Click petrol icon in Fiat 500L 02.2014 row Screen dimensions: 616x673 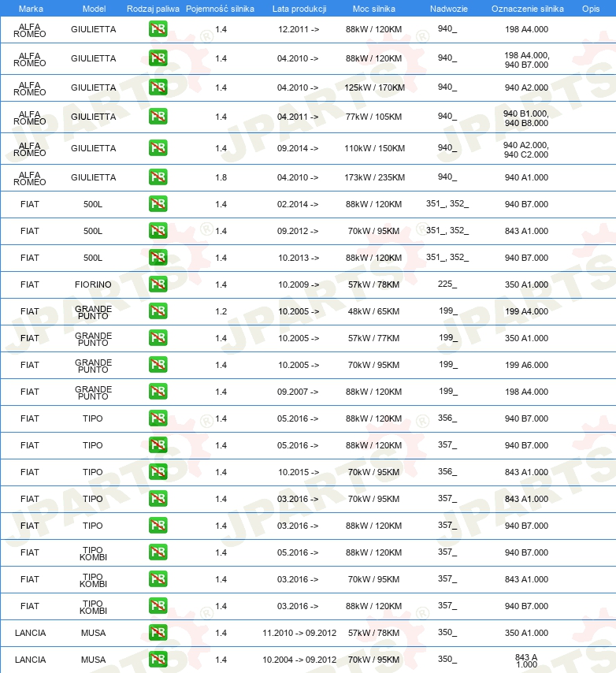pyautogui.click(x=158, y=204)
